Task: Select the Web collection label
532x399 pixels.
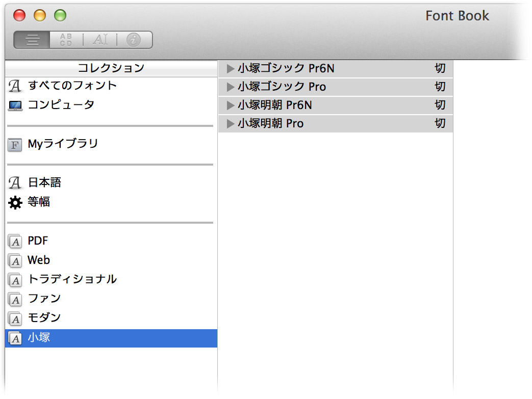Action: pyautogui.click(x=39, y=260)
